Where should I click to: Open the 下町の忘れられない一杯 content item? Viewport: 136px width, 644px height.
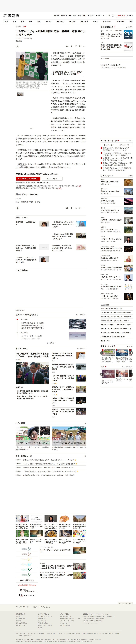[110, 182]
